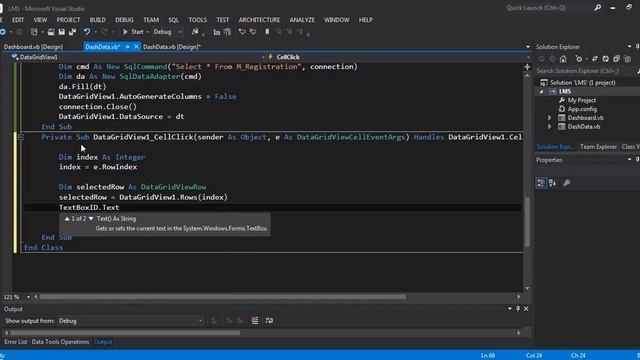Click the Toggle Bookmark toolbar icon
This screenshot has height=360, width=640.
click(x=267, y=32)
